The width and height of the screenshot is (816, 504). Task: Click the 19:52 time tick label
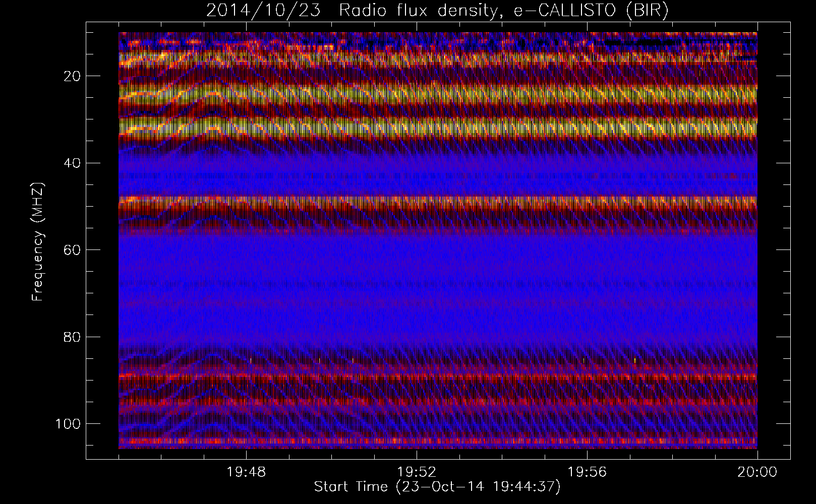pos(417,472)
